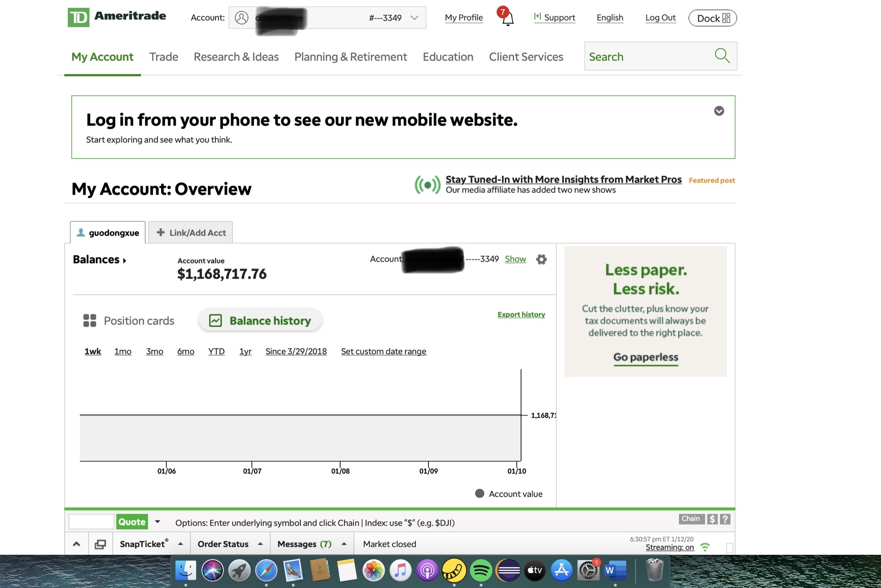
Task: Launch Siri from the Dock
Action: [212, 571]
